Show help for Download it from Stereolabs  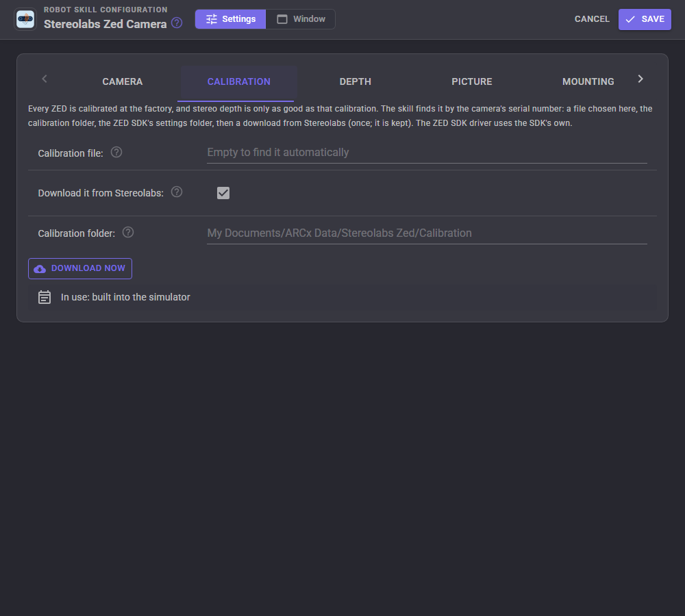pyautogui.click(x=177, y=192)
